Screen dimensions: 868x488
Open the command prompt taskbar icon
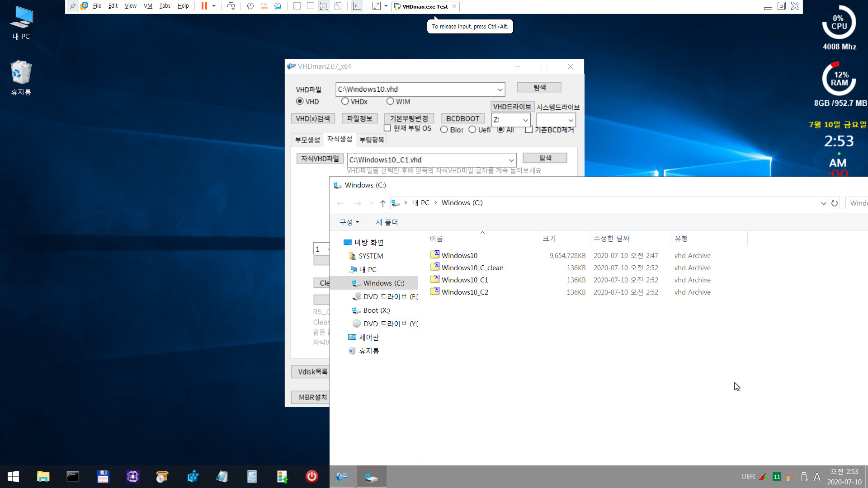click(x=73, y=477)
